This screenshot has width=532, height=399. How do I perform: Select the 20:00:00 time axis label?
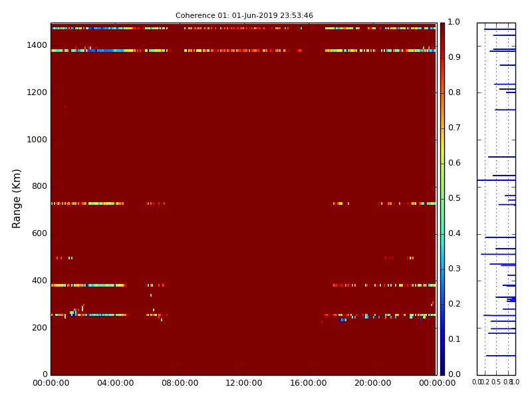click(x=373, y=383)
